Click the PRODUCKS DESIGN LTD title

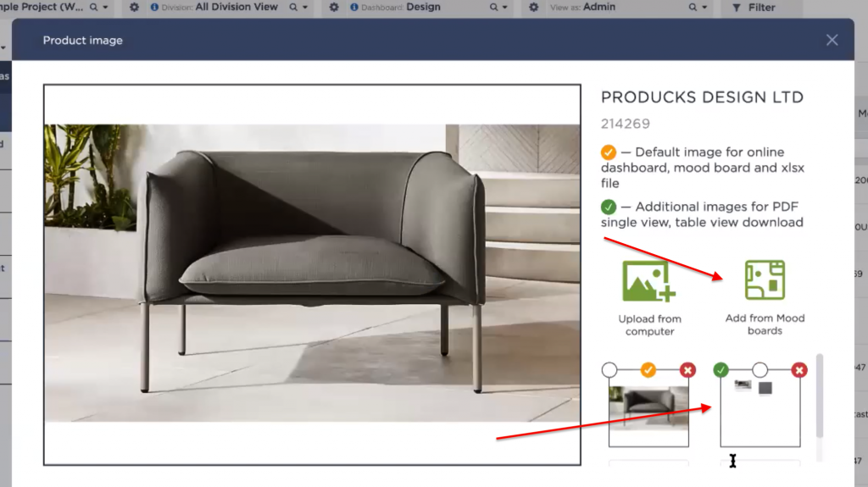(x=702, y=97)
